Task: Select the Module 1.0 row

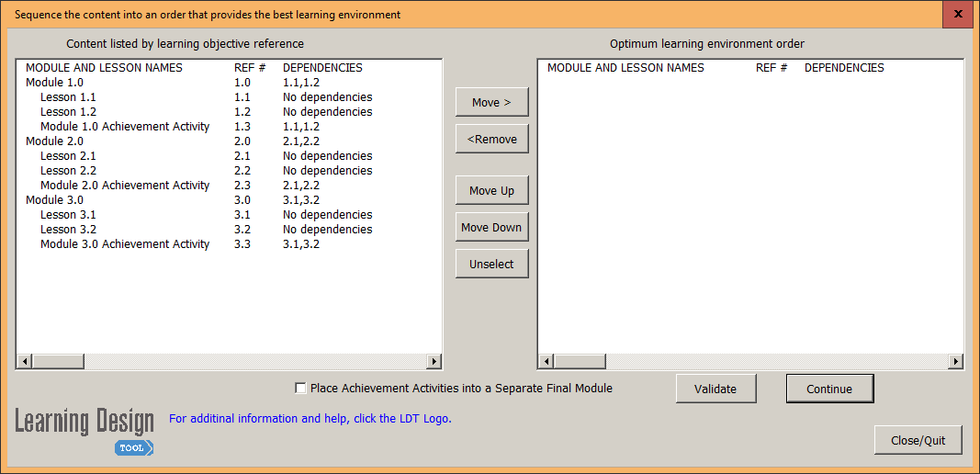Action: tap(229, 82)
